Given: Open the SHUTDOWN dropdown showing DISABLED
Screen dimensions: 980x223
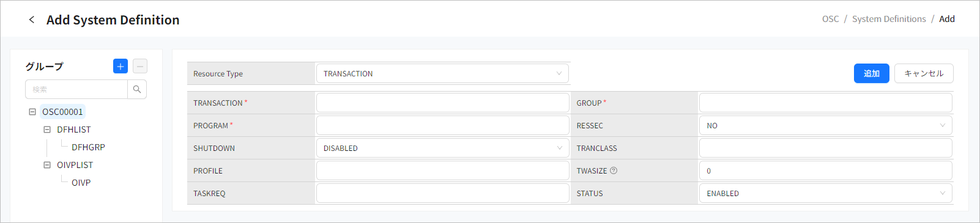Looking at the screenshot, I should click(442, 148).
